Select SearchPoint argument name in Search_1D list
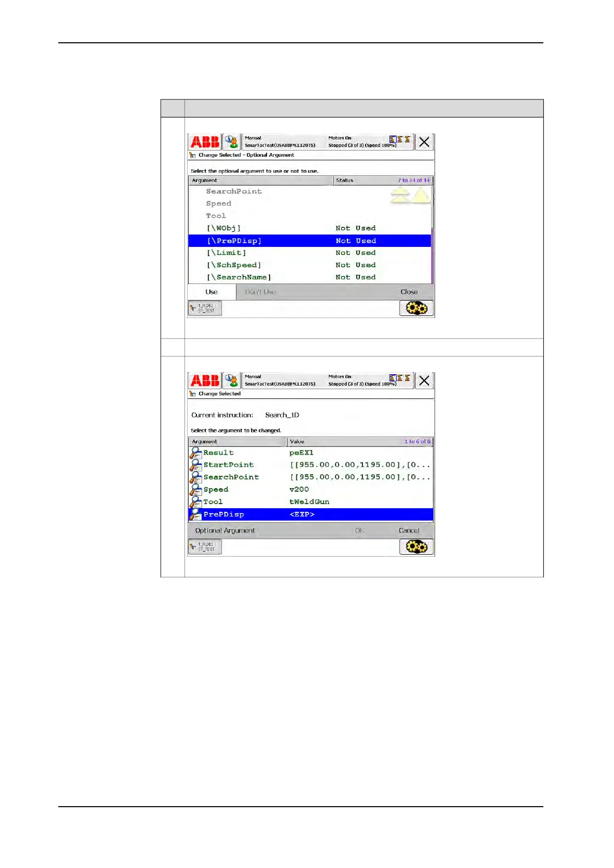Screen dimensions: 614x868 click(x=231, y=477)
